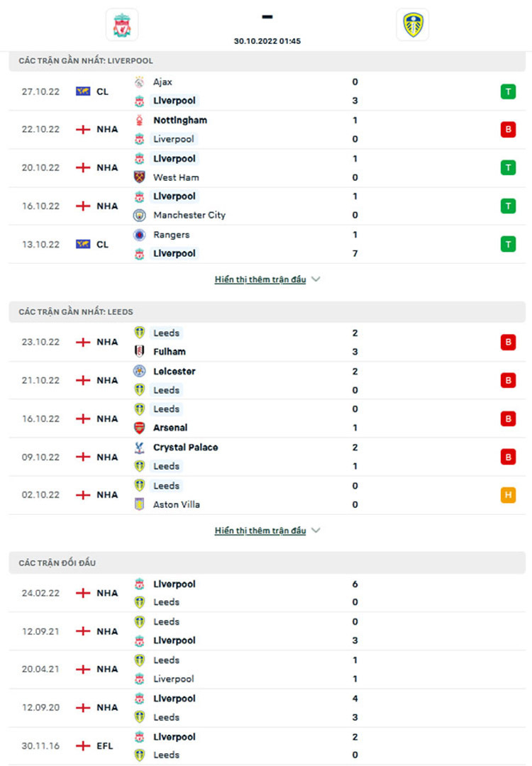Click the red B badge for Nottingham match
Screen dimensions: 532x766
(508, 130)
